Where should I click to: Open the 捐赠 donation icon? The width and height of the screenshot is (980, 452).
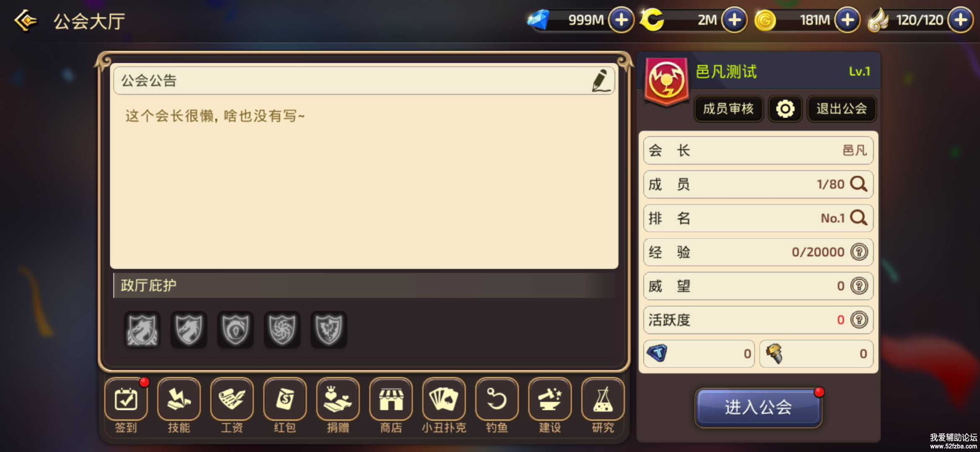(338, 400)
